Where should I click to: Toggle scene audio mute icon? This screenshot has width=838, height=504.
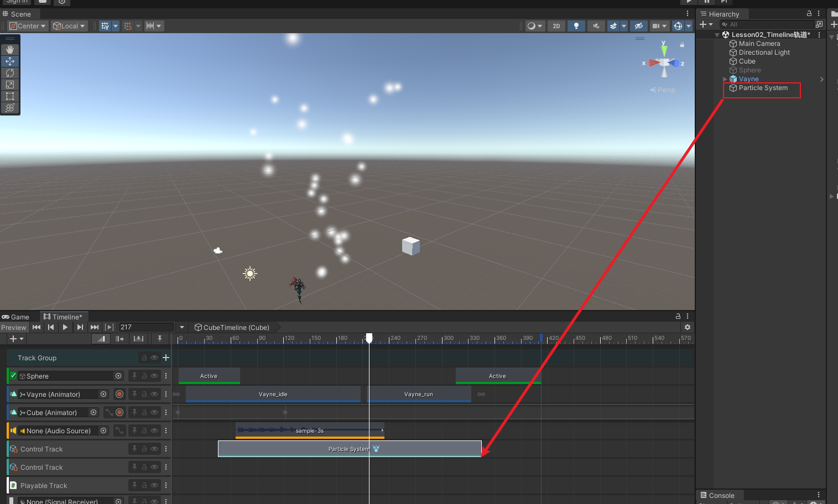(x=596, y=26)
